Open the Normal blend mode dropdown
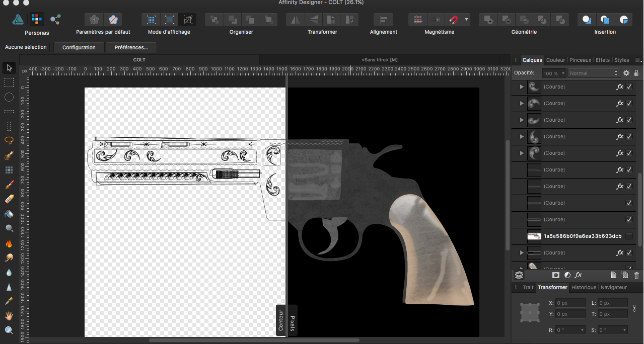 point(594,73)
